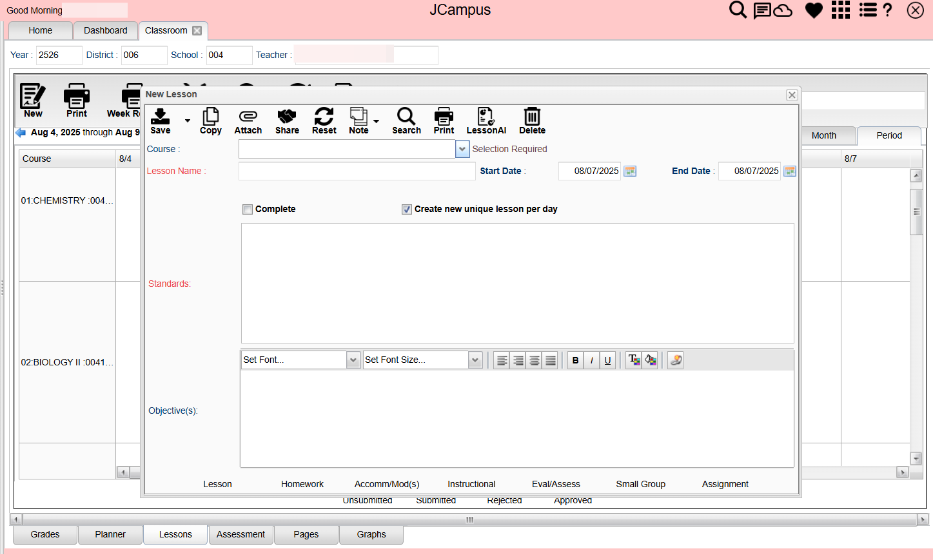Click the Standards text area
This screenshot has width=933, height=560.
click(x=517, y=283)
